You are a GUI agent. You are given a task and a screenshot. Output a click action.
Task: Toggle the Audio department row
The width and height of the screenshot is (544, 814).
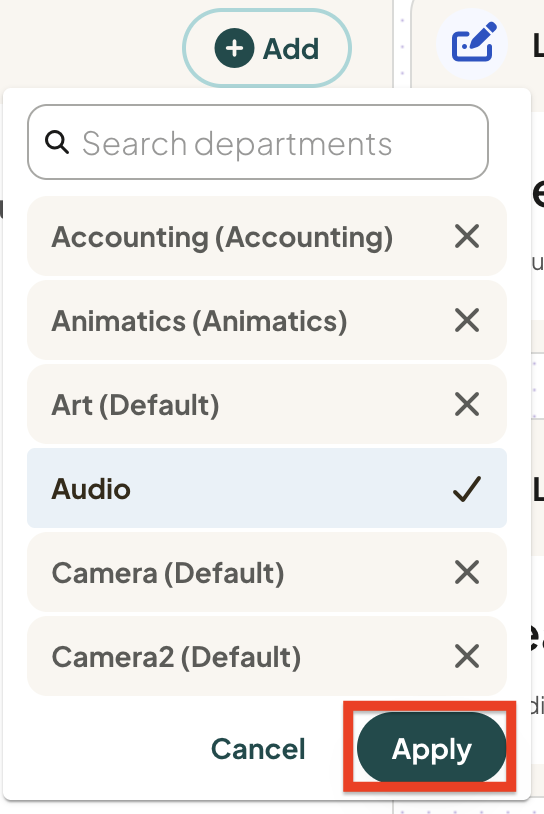(267, 488)
